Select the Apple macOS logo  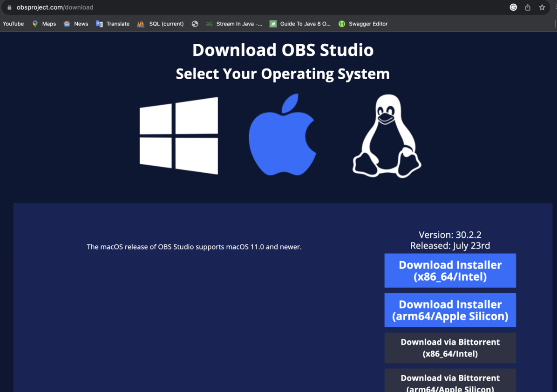coord(282,135)
